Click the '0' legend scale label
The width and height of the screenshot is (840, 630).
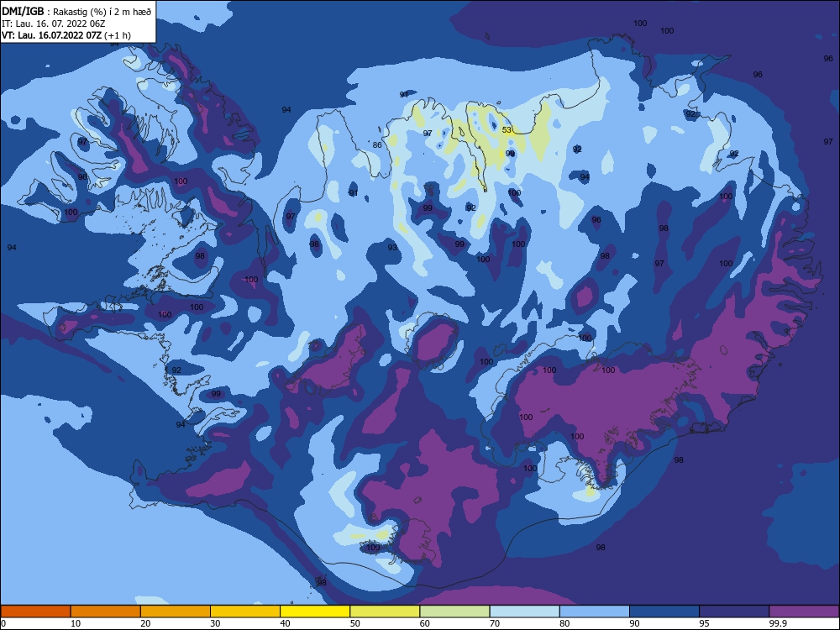click(x=3, y=623)
